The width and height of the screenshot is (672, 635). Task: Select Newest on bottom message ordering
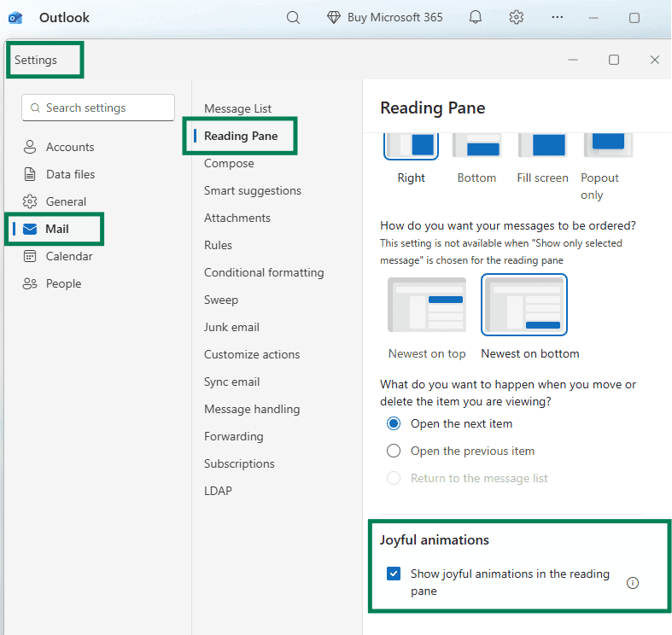[x=524, y=305]
